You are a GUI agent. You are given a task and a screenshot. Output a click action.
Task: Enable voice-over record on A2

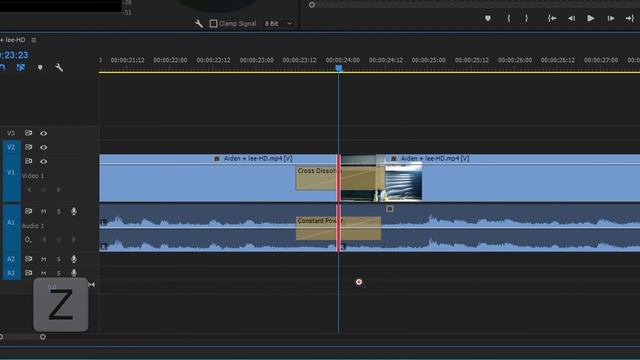click(74, 259)
